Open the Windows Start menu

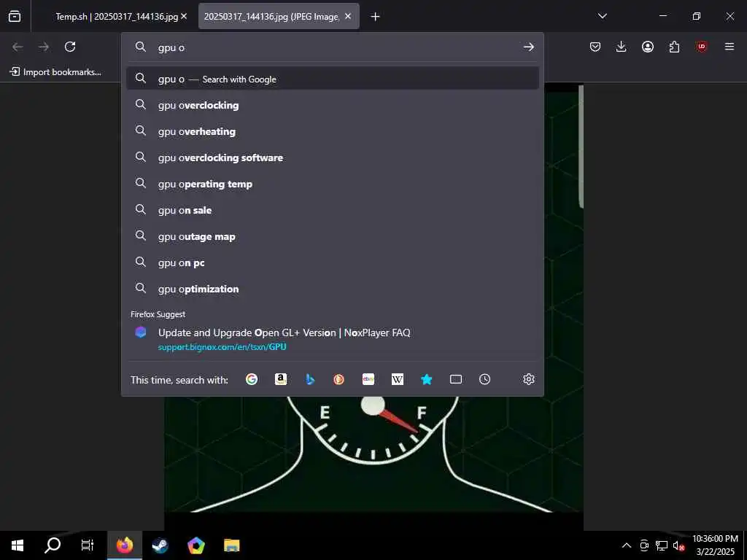pos(18,545)
